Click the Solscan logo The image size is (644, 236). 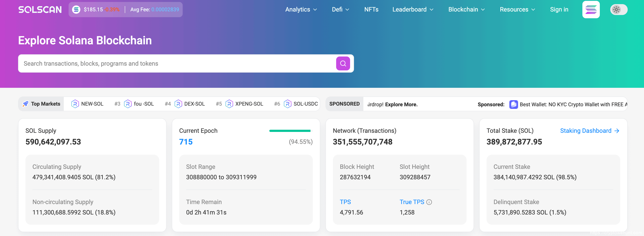pos(40,10)
